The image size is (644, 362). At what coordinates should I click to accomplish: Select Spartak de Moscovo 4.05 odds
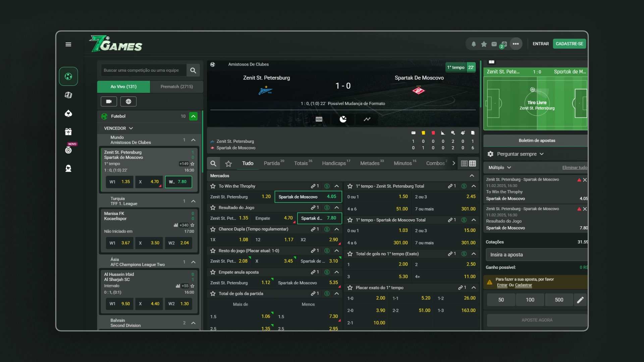(308, 197)
